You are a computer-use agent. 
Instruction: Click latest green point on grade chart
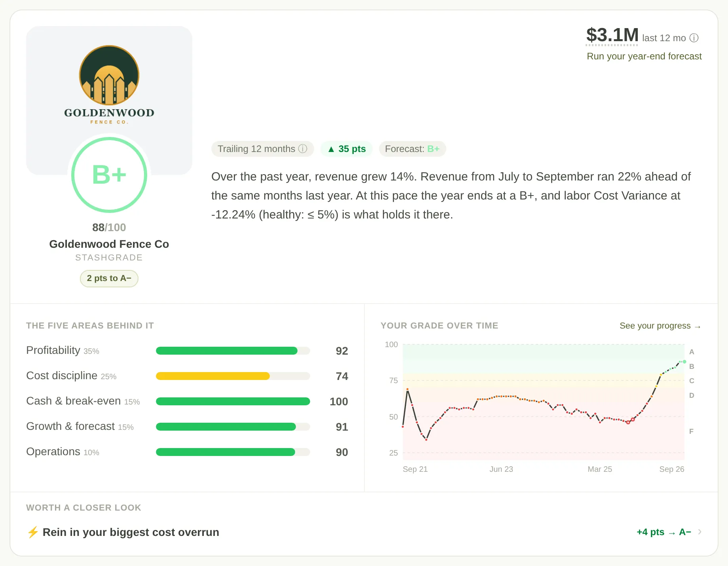(684, 362)
